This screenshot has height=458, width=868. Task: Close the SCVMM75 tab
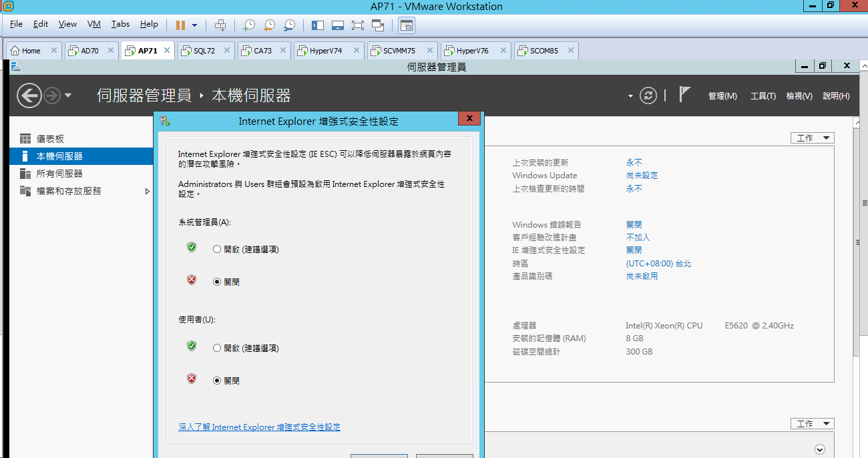[429, 50]
